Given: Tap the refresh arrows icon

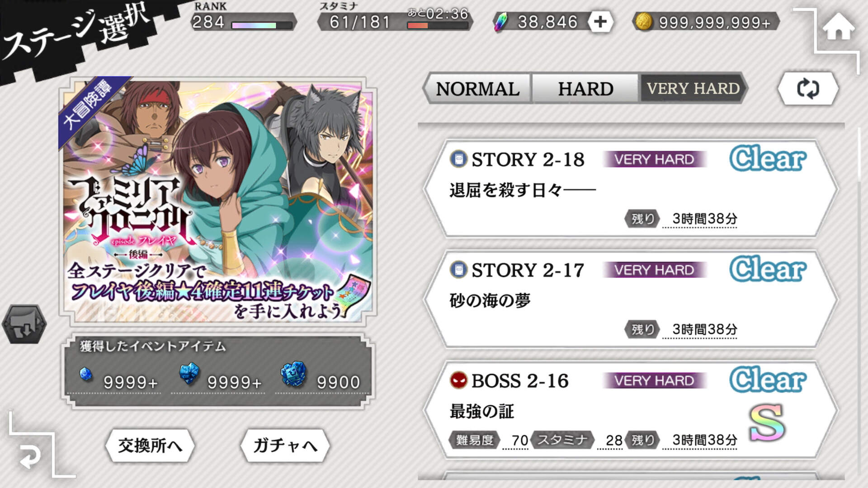Looking at the screenshot, I should click(808, 89).
